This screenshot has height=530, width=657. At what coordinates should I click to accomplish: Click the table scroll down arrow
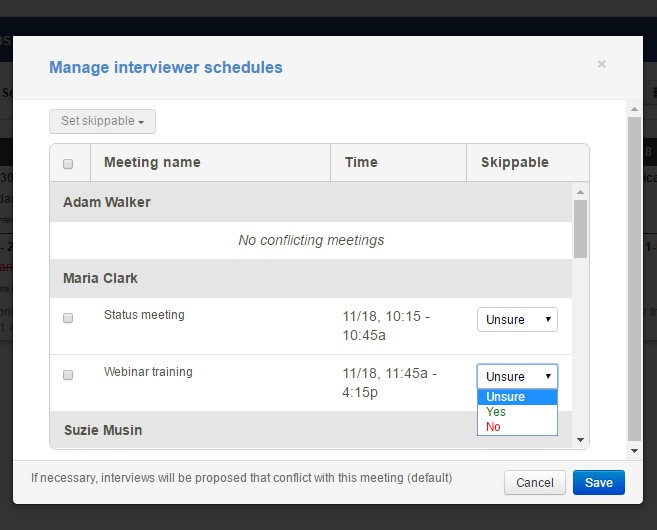click(x=581, y=440)
